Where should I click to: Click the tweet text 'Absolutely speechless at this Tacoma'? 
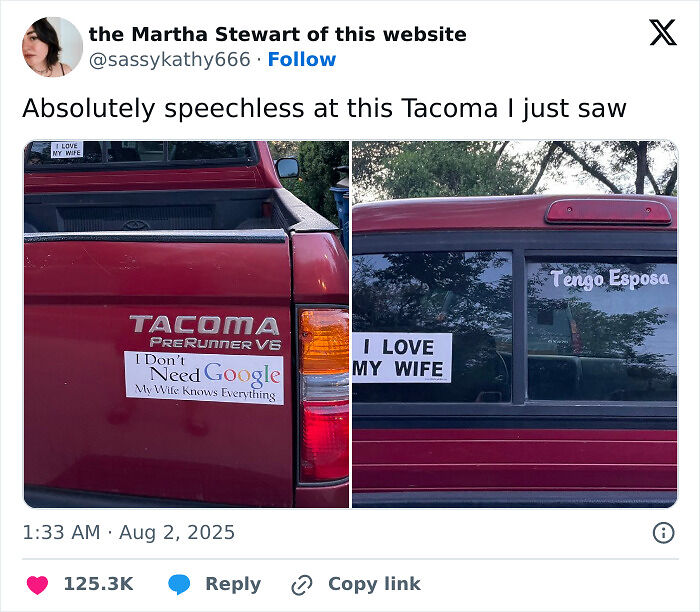[x=260, y=108]
